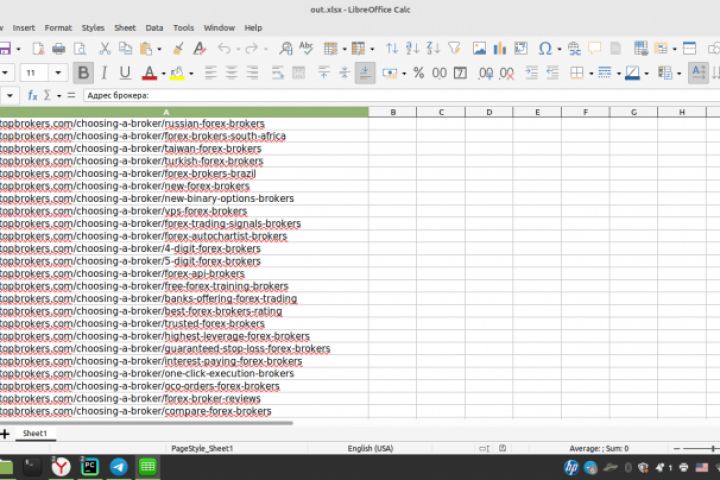720x480 pixels.
Task: Toggle Wrap Text button
Action: pyautogui.click(x=277, y=73)
